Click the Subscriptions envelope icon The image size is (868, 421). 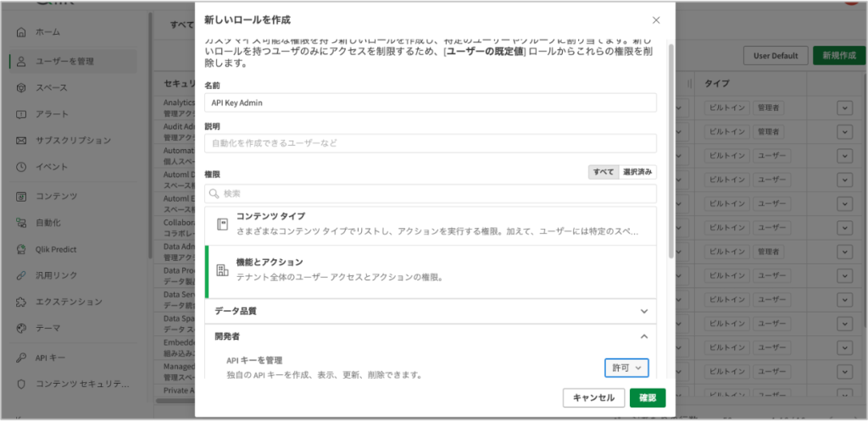tap(20, 141)
